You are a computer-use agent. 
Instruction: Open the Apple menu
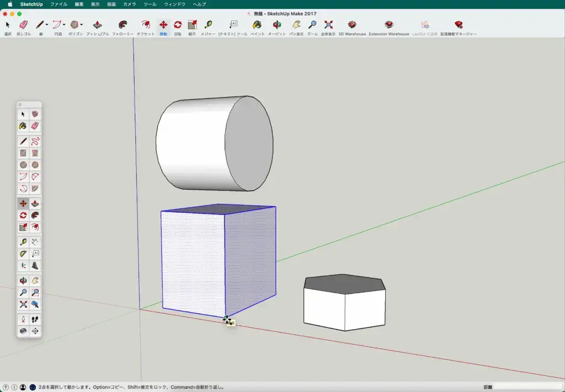(10, 4)
